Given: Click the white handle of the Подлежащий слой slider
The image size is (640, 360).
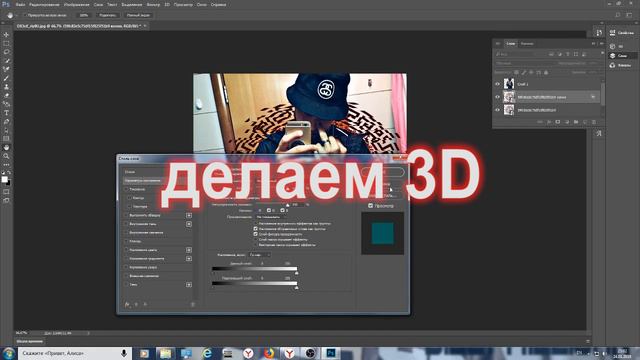Looking at the screenshot, I should tap(296, 287).
